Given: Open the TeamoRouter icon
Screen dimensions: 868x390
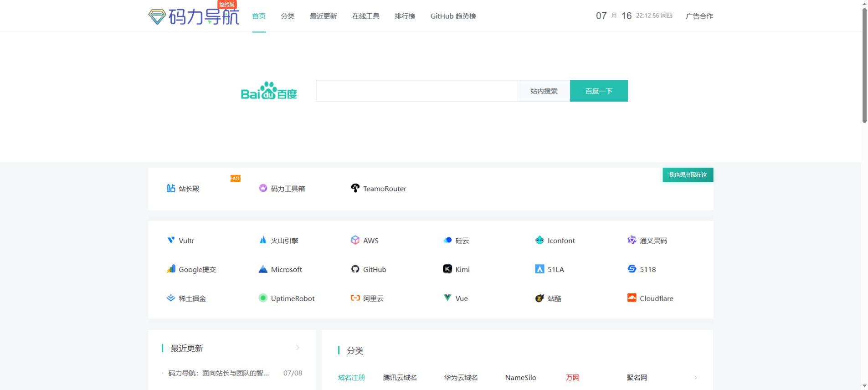Looking at the screenshot, I should click(355, 188).
